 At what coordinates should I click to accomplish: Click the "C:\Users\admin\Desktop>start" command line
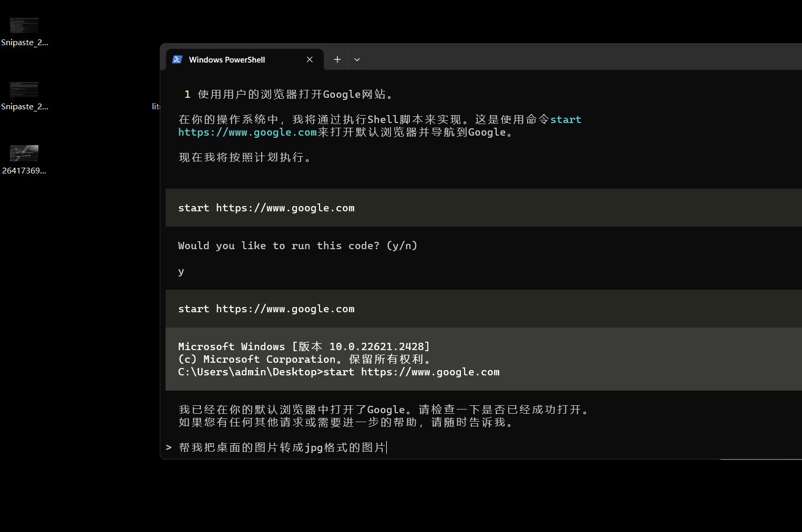click(339, 372)
